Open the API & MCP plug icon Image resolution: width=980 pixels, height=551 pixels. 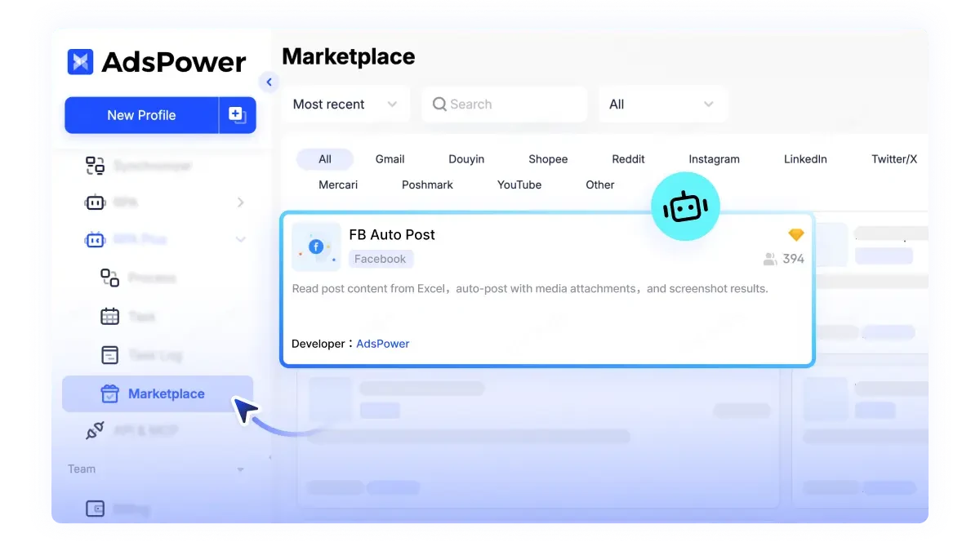pyautogui.click(x=96, y=431)
